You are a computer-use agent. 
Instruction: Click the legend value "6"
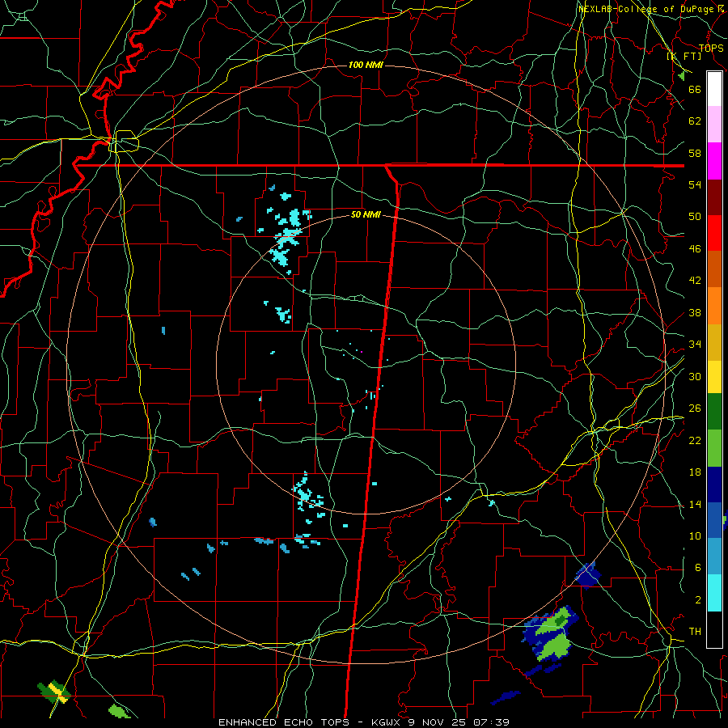(x=698, y=568)
